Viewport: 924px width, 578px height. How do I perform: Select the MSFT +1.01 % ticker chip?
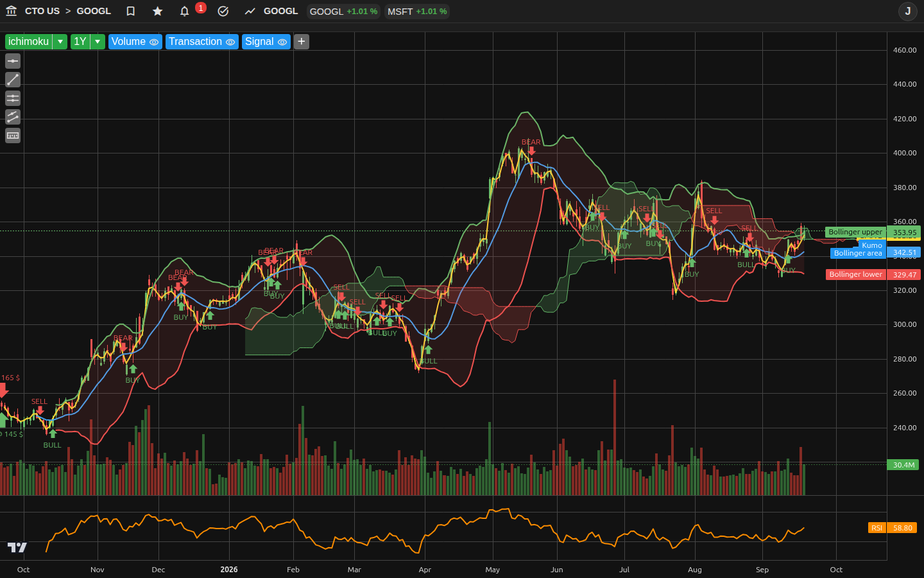[x=417, y=12]
